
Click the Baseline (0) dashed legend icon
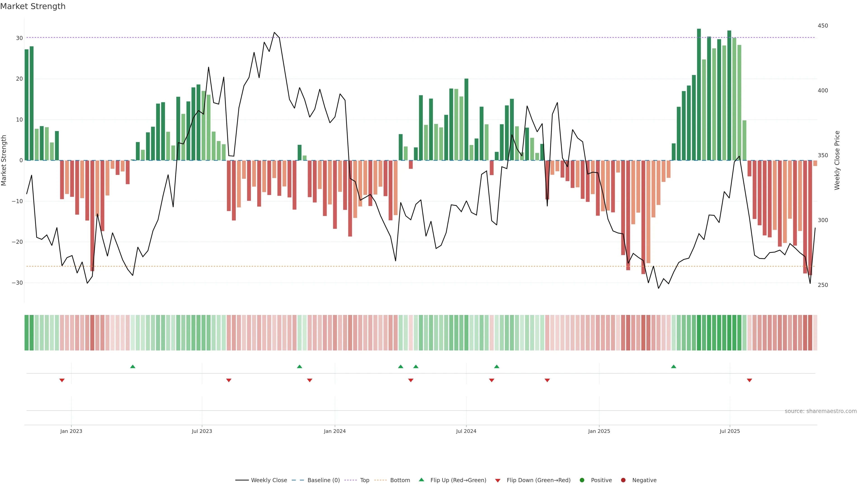(297, 480)
